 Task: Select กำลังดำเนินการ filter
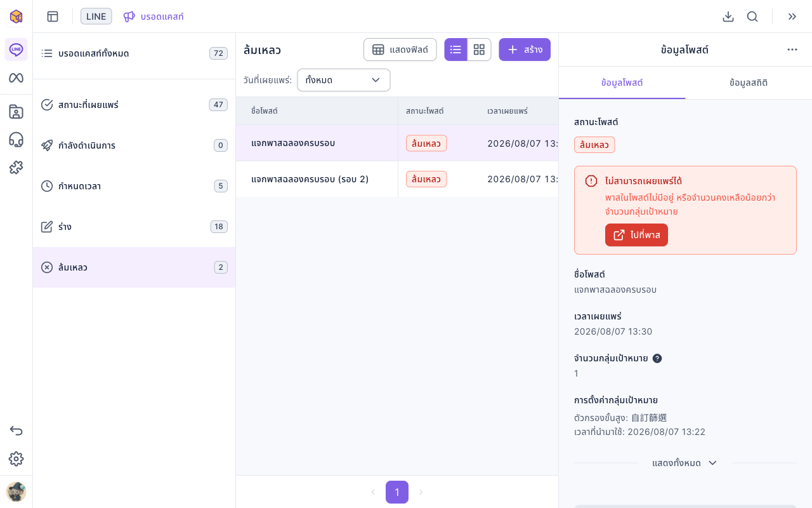pyautogui.click(x=134, y=145)
